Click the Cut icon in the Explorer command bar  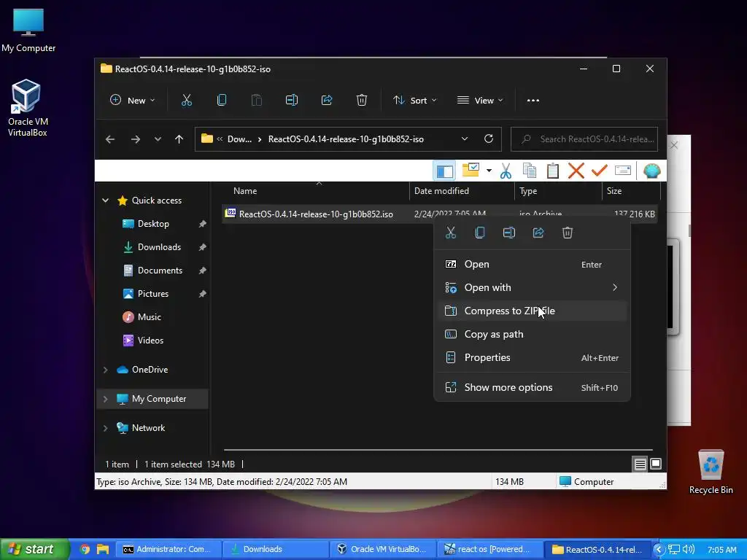[x=186, y=100]
